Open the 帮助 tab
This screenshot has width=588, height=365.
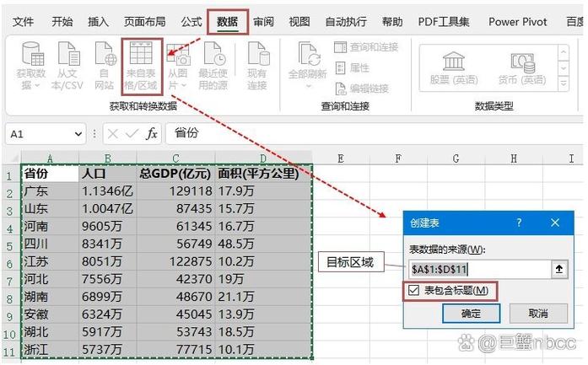[x=392, y=22]
